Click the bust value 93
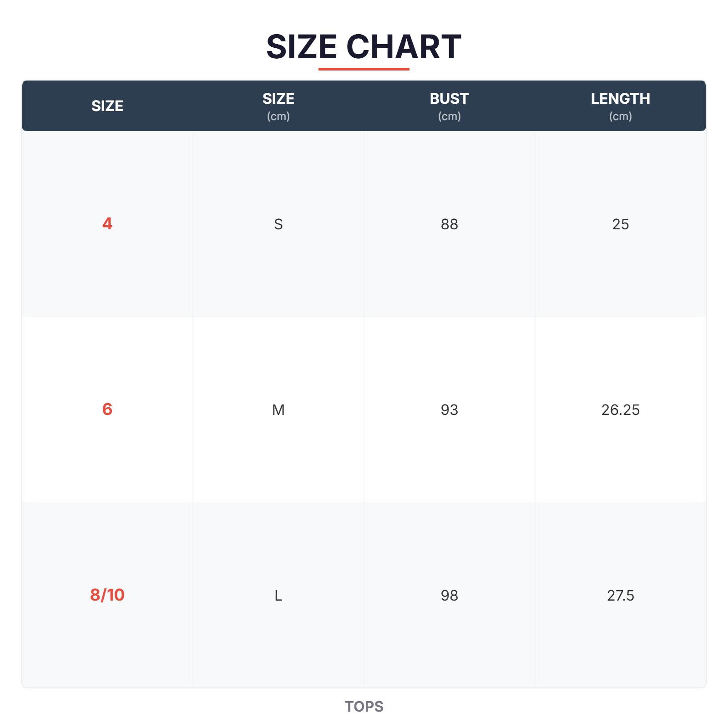The width and height of the screenshot is (728, 728). click(449, 410)
